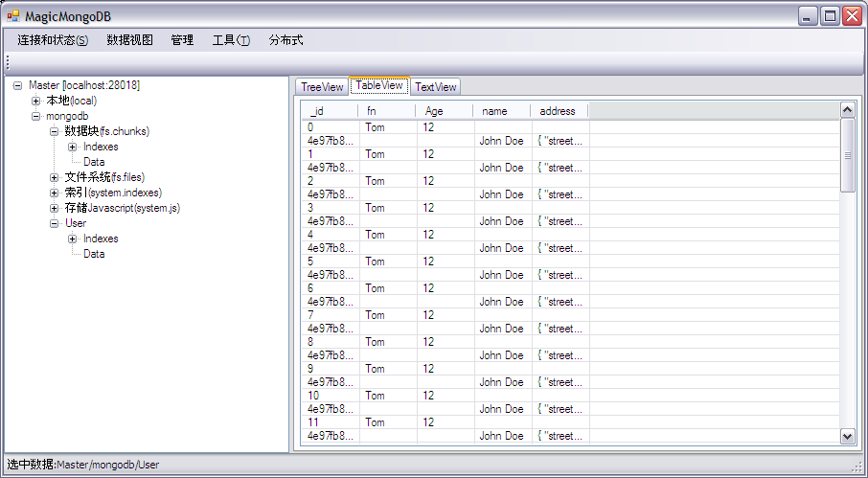The width and height of the screenshot is (868, 478).
Task: Expand Indexes under 数据块(fs.chunks)
Action: click(x=72, y=148)
